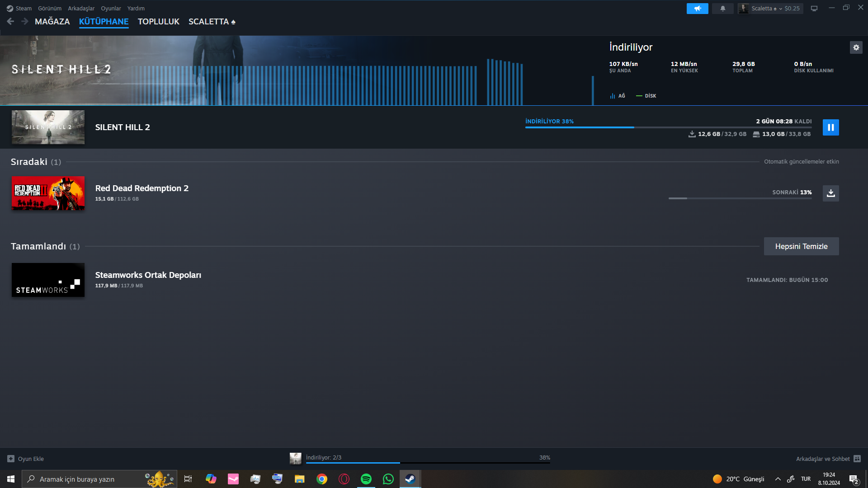Click the Big Picture mode monitor icon

coord(814,9)
